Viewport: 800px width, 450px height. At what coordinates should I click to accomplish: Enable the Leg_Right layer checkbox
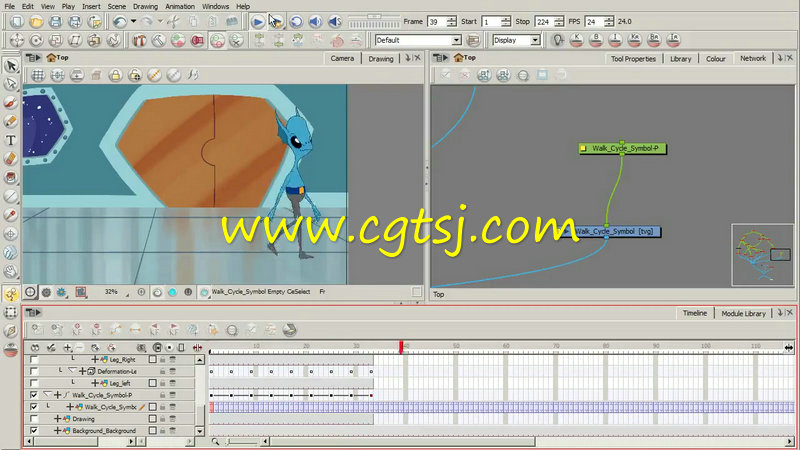34,360
